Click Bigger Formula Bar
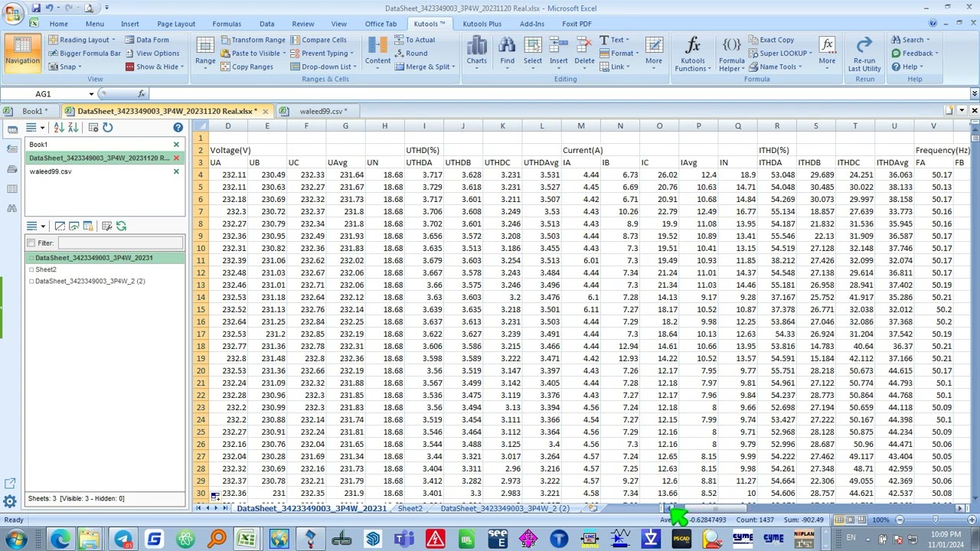This screenshot has height=551, width=980. (x=84, y=54)
